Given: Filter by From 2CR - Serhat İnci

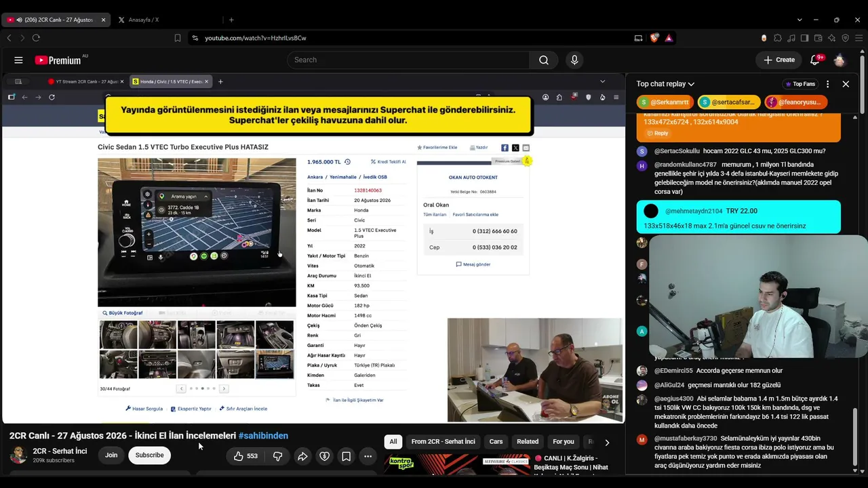Looking at the screenshot, I should click(443, 442).
